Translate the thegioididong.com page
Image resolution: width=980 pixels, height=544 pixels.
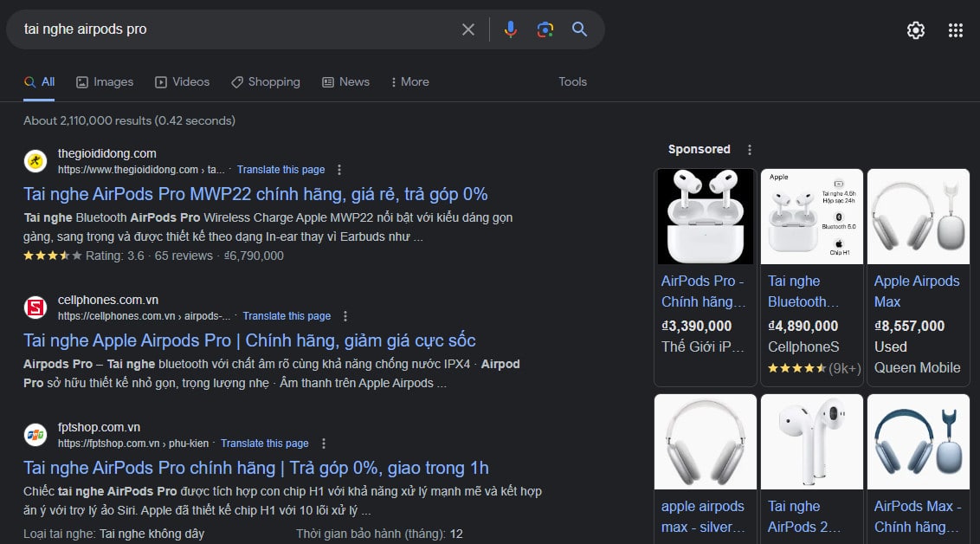pyautogui.click(x=280, y=170)
